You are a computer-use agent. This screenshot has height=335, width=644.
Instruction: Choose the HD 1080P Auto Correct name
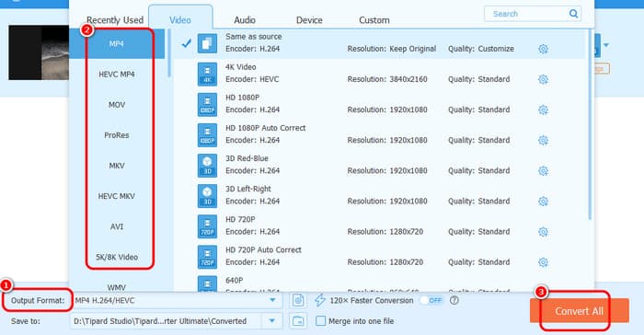tap(265, 128)
